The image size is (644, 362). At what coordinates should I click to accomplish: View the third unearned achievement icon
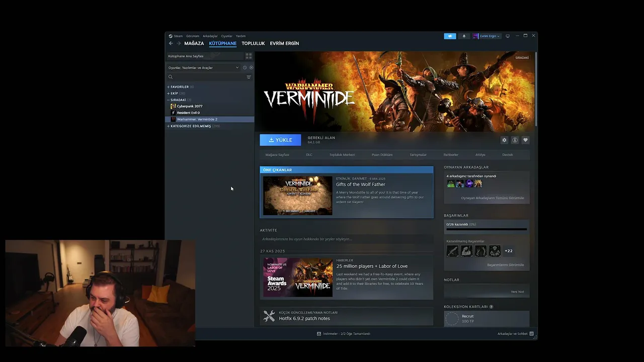480,251
